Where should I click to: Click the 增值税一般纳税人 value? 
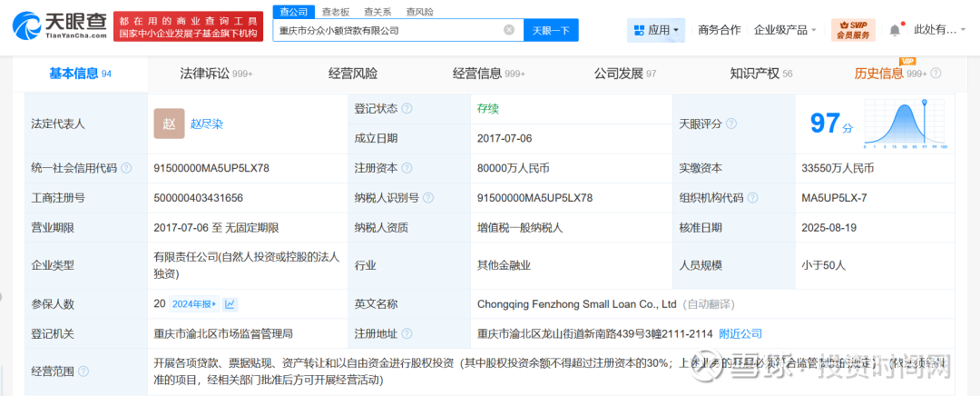(520, 228)
